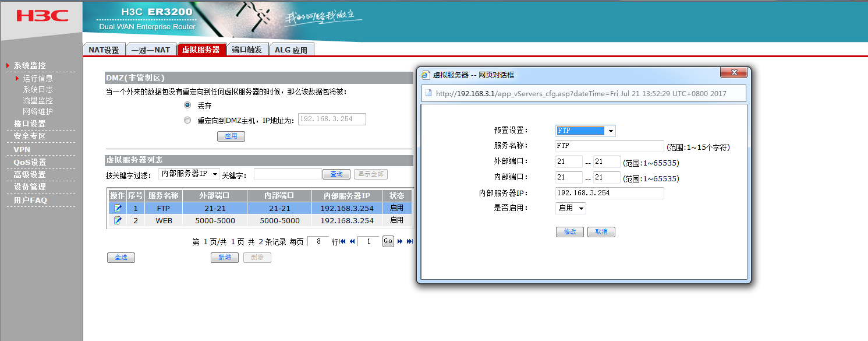Image resolution: width=868 pixels, height=341 pixels.
Task: Go to the last page arrow icon
Action: [x=409, y=241]
